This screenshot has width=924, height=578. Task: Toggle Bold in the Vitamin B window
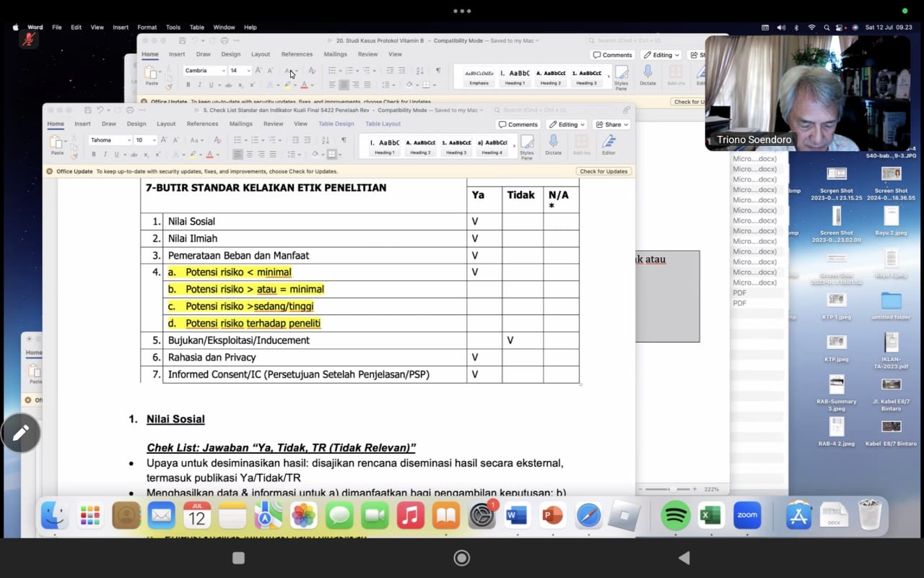(188, 85)
